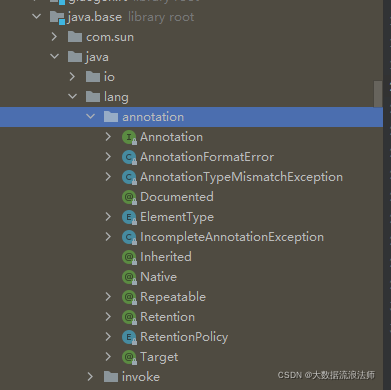Click the java.base library icon
This screenshot has height=390, width=391.
(x=57, y=17)
